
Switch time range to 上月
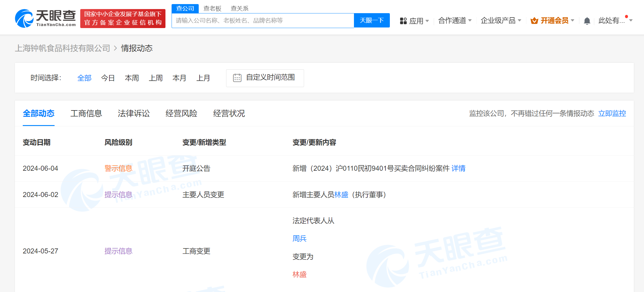203,78
